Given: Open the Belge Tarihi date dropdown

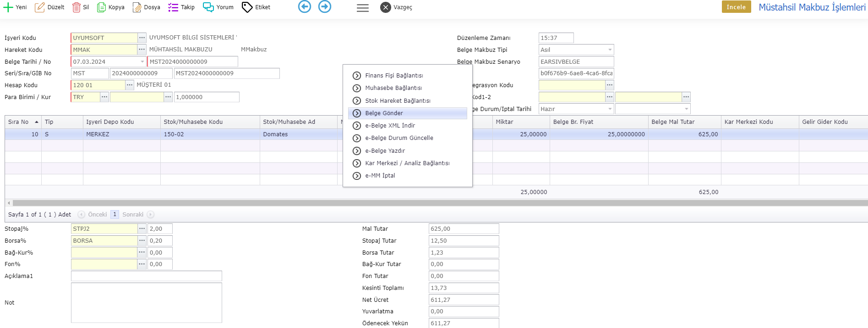Looking at the screenshot, I should coord(142,62).
